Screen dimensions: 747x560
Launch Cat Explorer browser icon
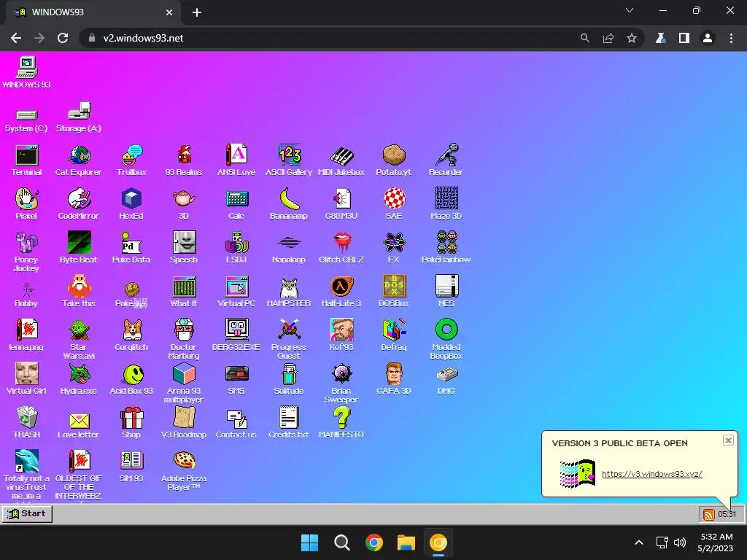pyautogui.click(x=79, y=160)
